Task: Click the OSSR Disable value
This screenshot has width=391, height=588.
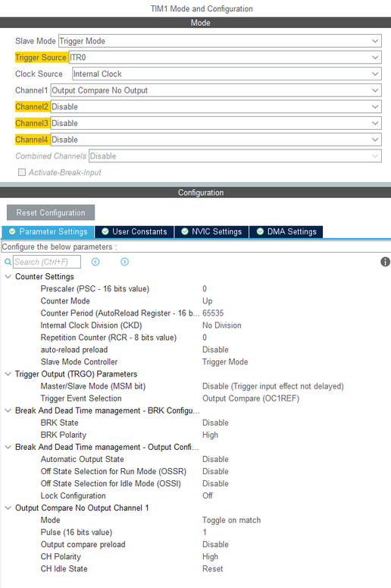Action: [215, 471]
